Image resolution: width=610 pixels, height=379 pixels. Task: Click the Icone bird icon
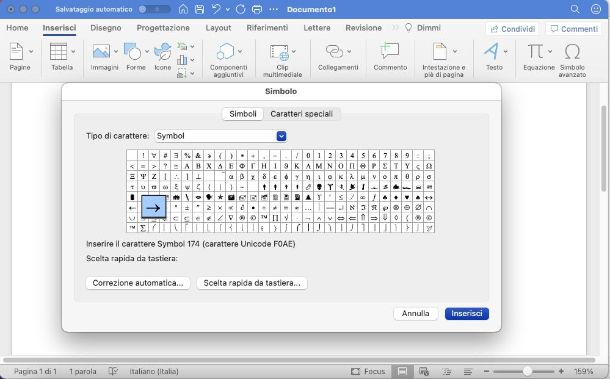(x=163, y=51)
